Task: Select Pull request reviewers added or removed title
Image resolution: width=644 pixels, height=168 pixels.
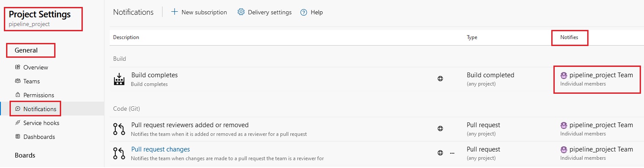Action: click(x=190, y=125)
